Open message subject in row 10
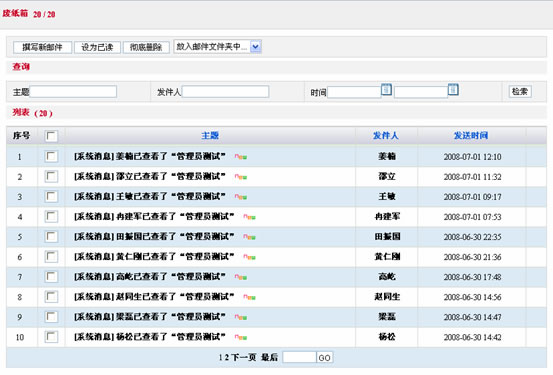The height and width of the screenshot is (375, 553). (x=150, y=337)
